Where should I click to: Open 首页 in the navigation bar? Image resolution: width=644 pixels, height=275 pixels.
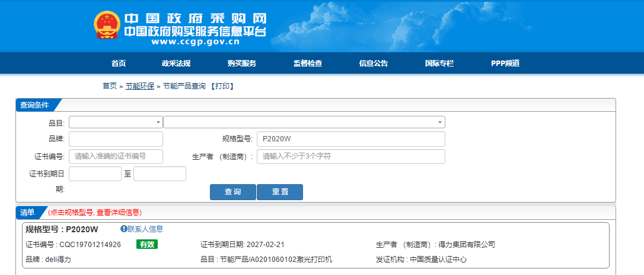[x=119, y=64]
